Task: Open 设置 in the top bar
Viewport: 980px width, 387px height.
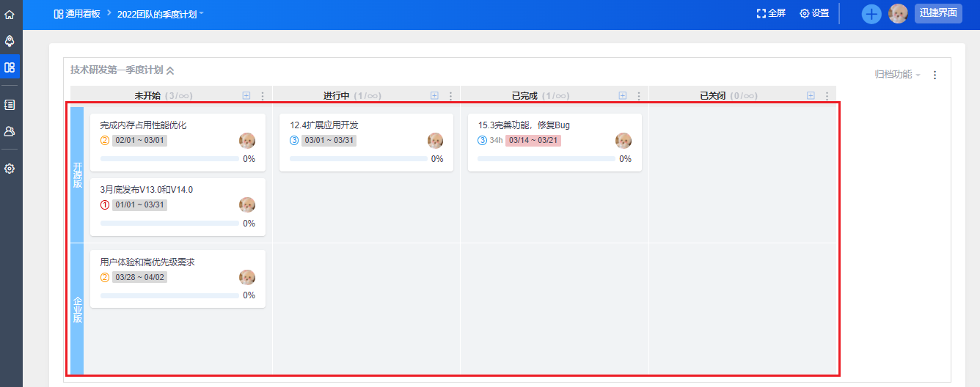Action: pyautogui.click(x=814, y=13)
